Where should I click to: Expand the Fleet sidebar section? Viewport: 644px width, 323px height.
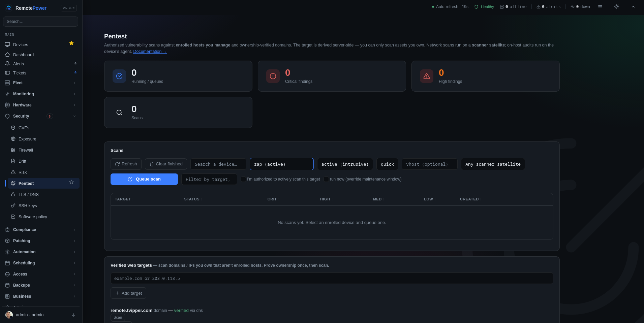pyautogui.click(x=40, y=83)
